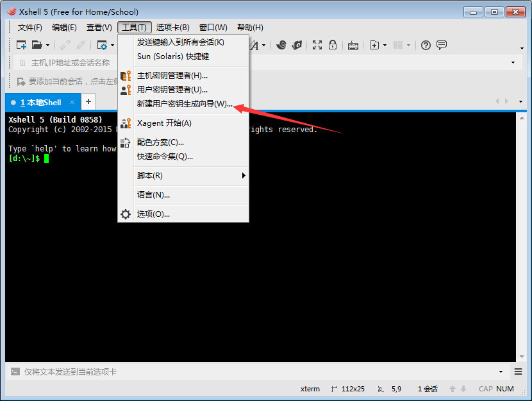Viewport: 532px width, 401px height.
Task: Open 语言(N)... menu item
Action: (x=183, y=195)
